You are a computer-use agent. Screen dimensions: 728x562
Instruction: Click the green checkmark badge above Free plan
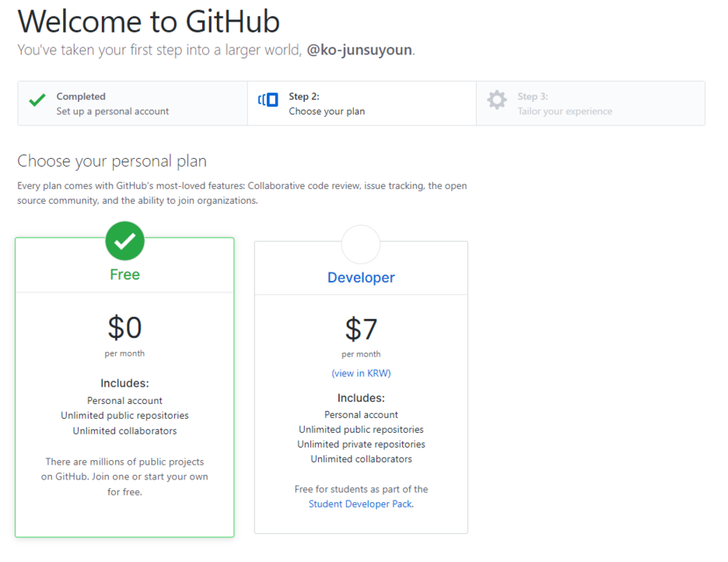(124, 241)
